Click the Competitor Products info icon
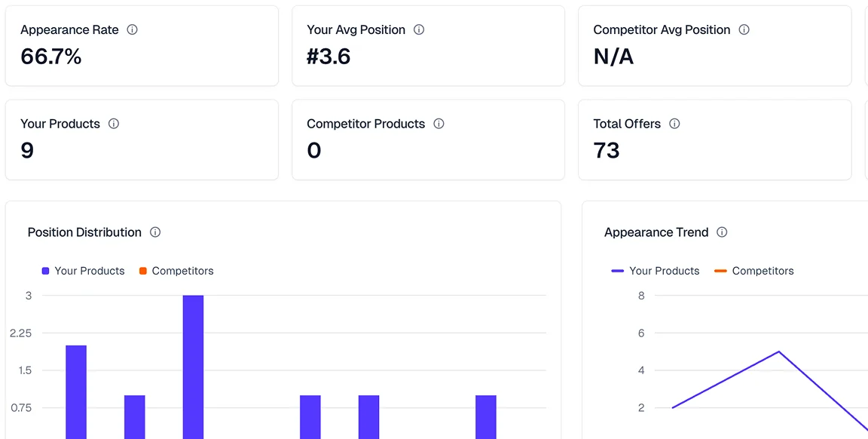Screen dimensions: 868x439 click(439, 124)
